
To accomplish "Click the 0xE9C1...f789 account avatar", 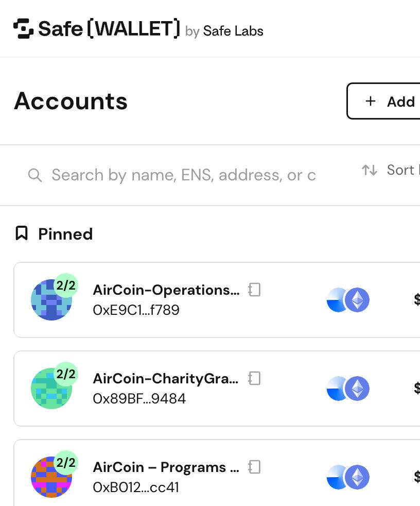I will pos(51,300).
